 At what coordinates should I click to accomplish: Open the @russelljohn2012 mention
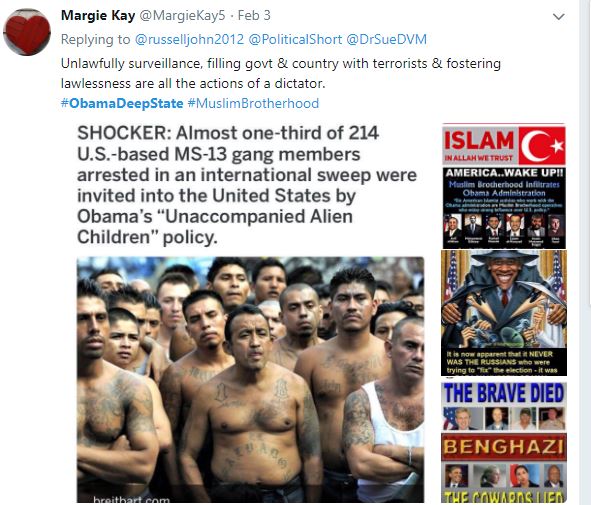190,39
